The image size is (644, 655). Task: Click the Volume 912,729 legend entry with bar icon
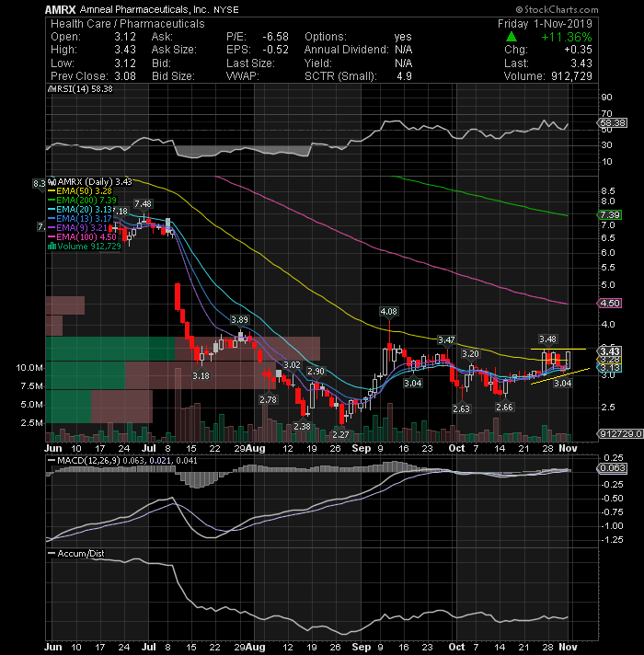(85, 246)
